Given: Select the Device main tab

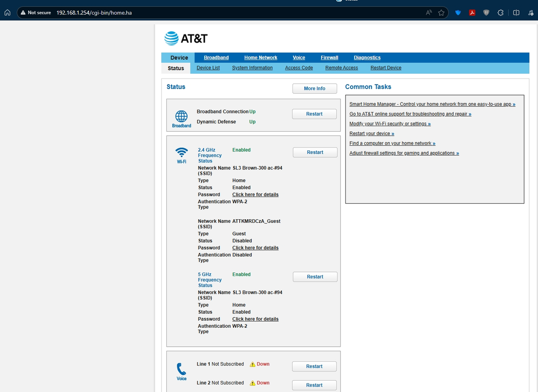Looking at the screenshot, I should 179,58.
